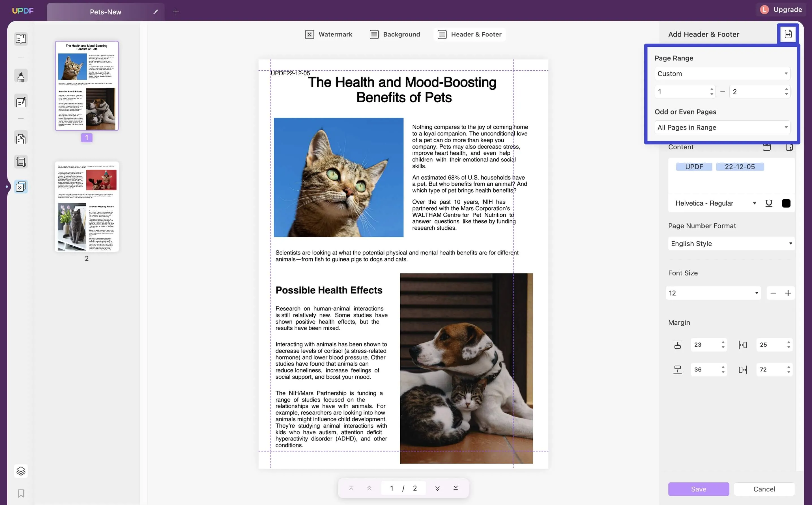
Task: Click the save header/footer template icon
Action: click(788, 34)
